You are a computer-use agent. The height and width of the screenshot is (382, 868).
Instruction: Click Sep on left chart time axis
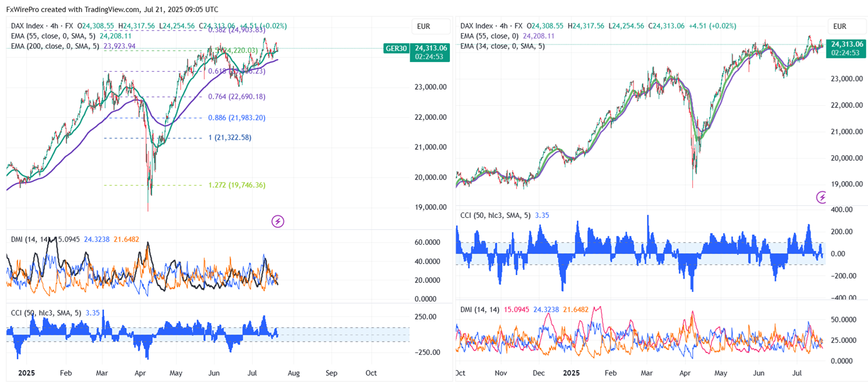point(332,373)
